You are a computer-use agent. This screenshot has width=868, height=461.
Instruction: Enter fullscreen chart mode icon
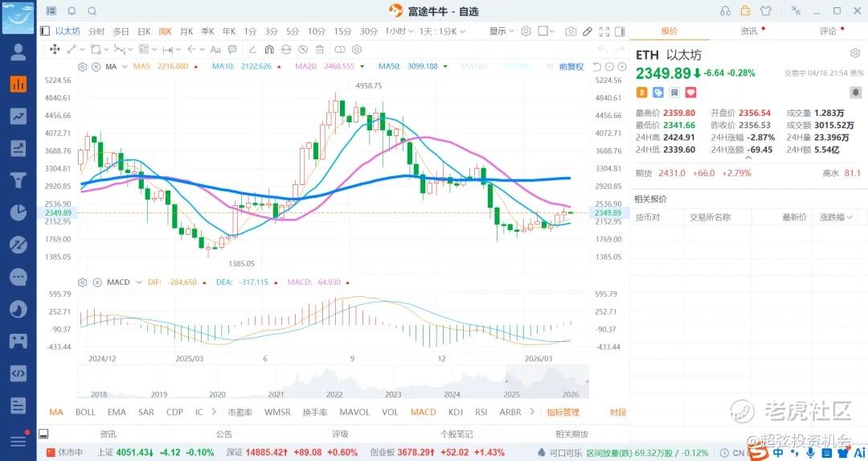[604, 31]
